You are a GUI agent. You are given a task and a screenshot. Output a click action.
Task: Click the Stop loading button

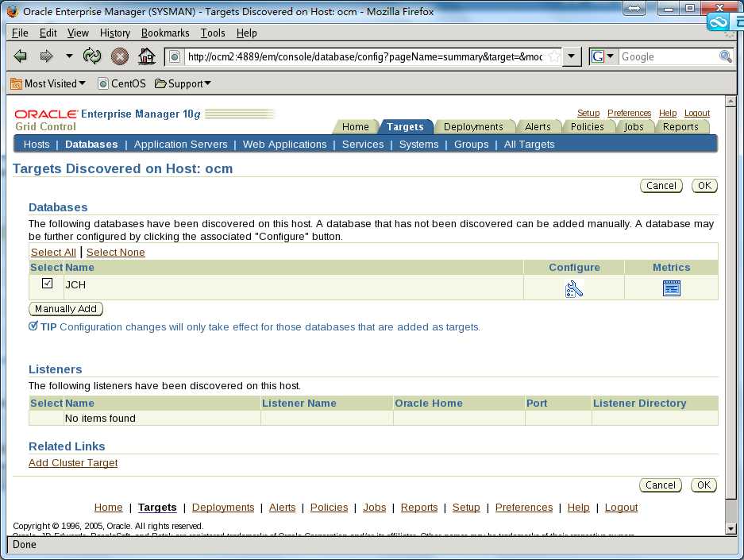point(120,56)
